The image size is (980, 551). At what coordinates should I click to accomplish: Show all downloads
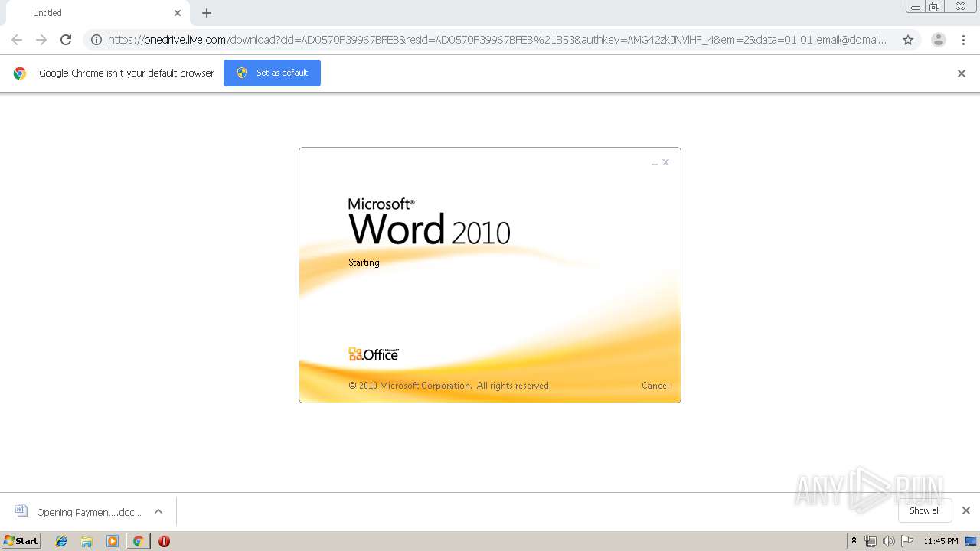(x=925, y=510)
